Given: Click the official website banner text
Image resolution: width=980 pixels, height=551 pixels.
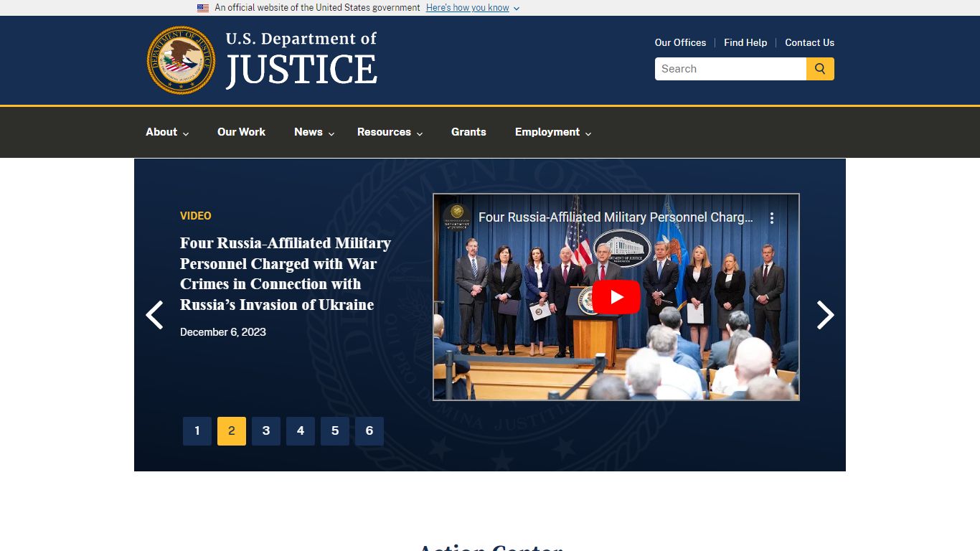Looking at the screenshot, I should tap(317, 8).
